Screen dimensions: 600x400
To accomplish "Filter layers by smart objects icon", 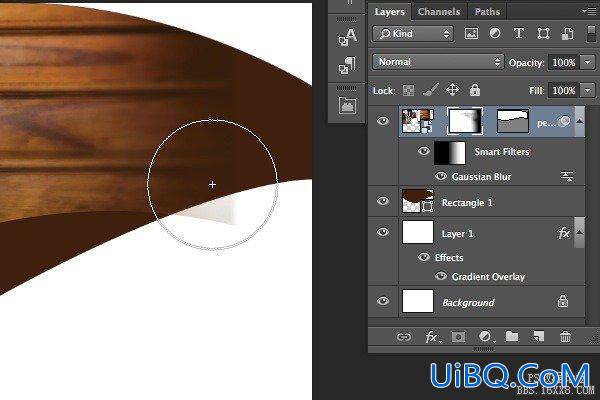I will coord(567,34).
